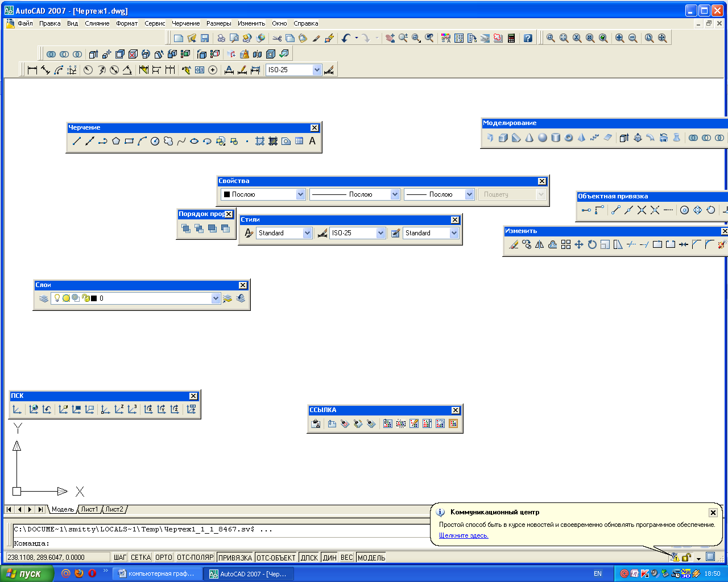The image size is (728, 582).
Task: Toggle ШАГ snap mode in status bar
Action: coord(120,558)
